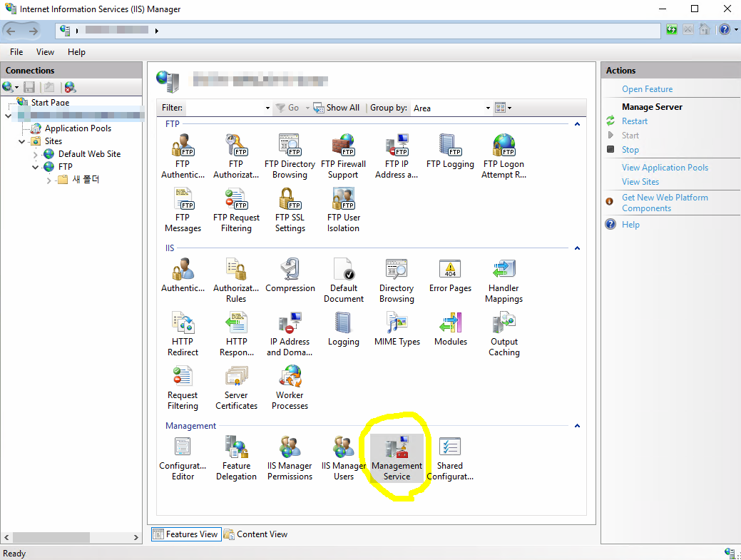The width and height of the screenshot is (741, 560).
Task: Open Output Caching
Action: pyautogui.click(x=504, y=334)
